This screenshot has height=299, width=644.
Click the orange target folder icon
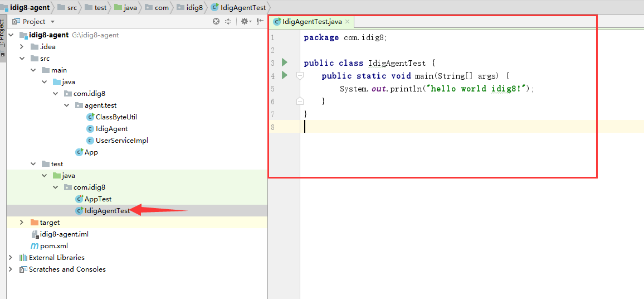click(x=35, y=223)
